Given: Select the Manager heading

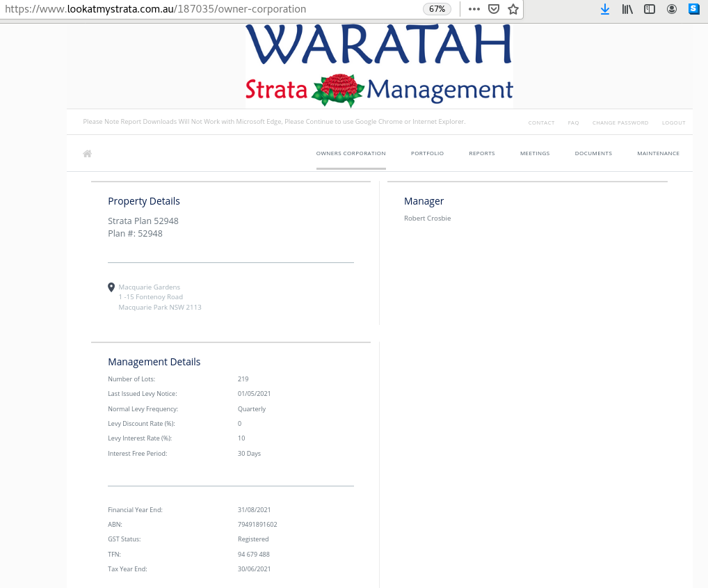Looking at the screenshot, I should [x=424, y=201].
